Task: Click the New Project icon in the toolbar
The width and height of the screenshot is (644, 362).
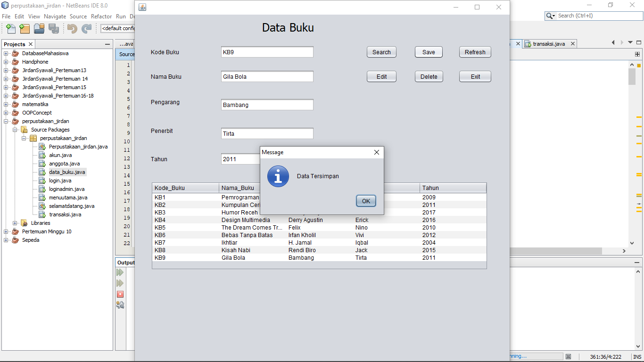Action: 24,29
